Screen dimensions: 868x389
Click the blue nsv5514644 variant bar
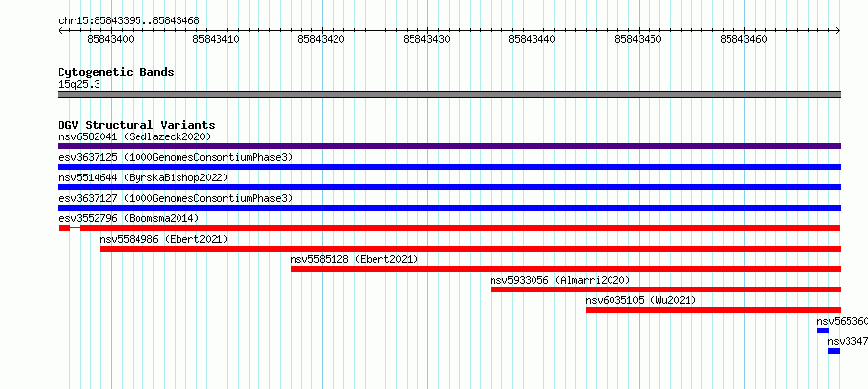click(x=449, y=187)
